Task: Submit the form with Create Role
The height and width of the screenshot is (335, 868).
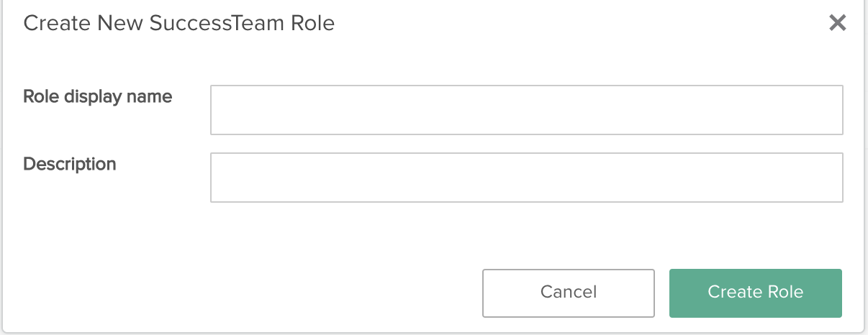Action: (756, 293)
